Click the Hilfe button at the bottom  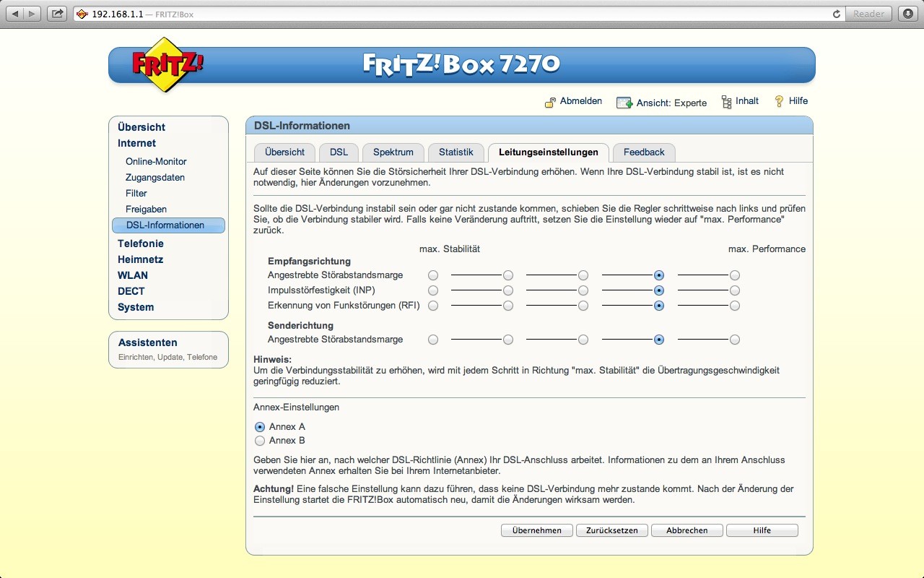point(762,530)
